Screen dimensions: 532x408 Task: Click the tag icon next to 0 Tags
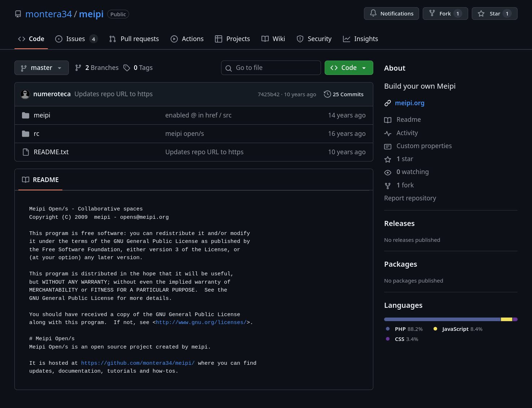(127, 68)
